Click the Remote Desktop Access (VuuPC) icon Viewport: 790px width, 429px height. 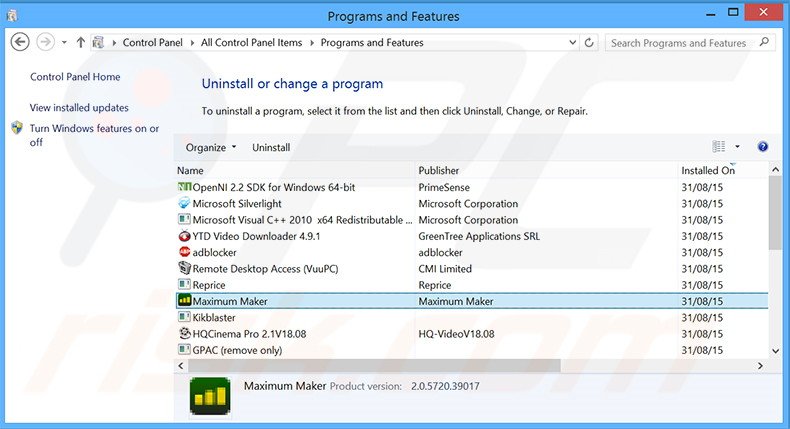pos(184,268)
